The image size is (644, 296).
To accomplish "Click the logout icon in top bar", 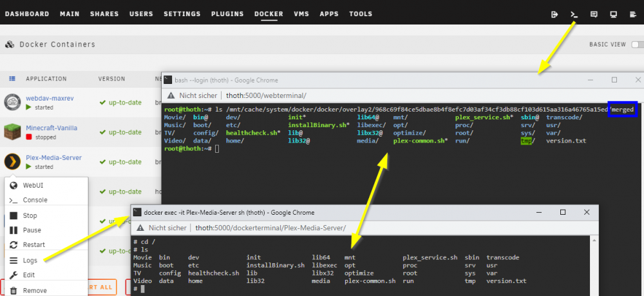I will pyautogui.click(x=554, y=14).
